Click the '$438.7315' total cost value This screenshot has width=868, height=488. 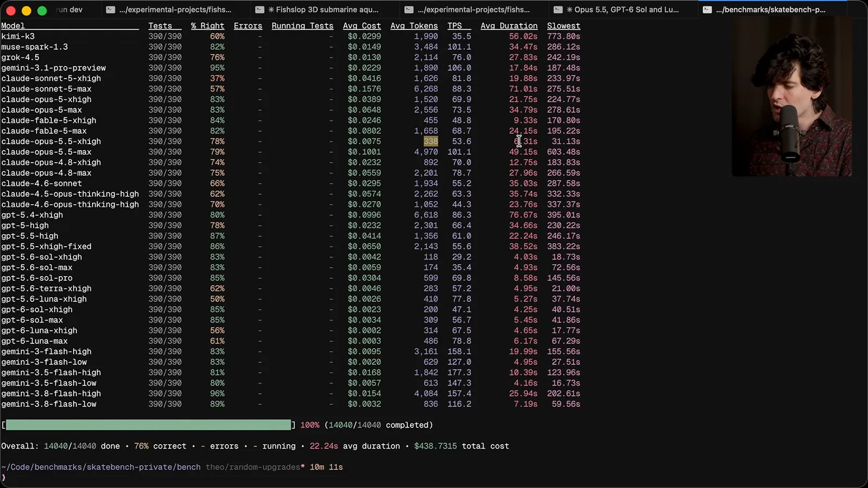(x=436, y=446)
